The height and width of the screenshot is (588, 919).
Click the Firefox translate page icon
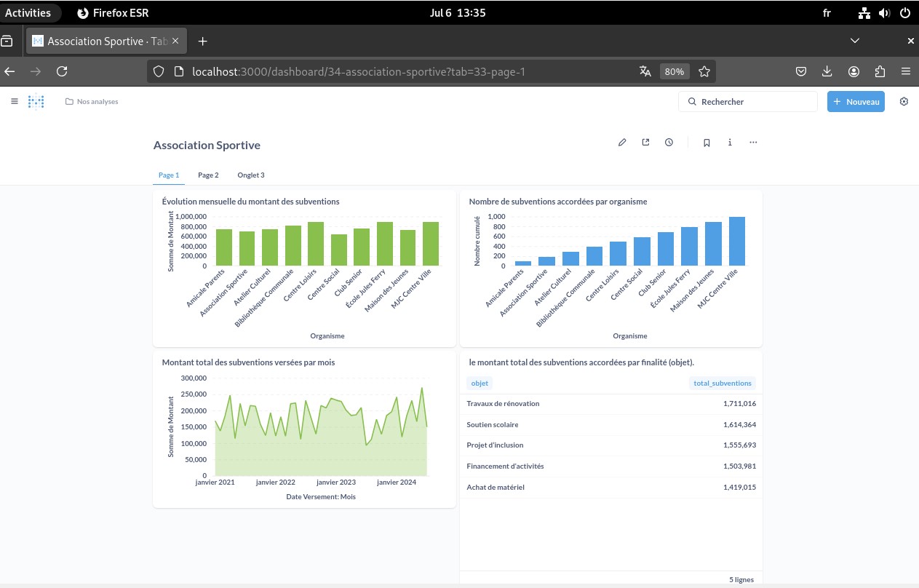645,71
